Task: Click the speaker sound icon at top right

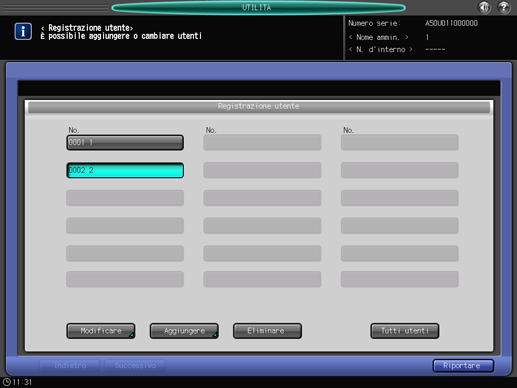Action: click(484, 7)
